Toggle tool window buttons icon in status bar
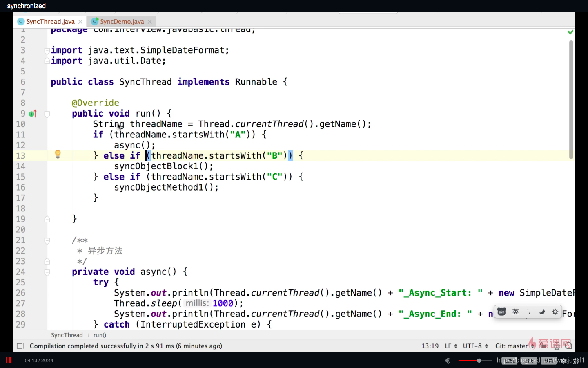The height and width of the screenshot is (368, 588). (20, 346)
